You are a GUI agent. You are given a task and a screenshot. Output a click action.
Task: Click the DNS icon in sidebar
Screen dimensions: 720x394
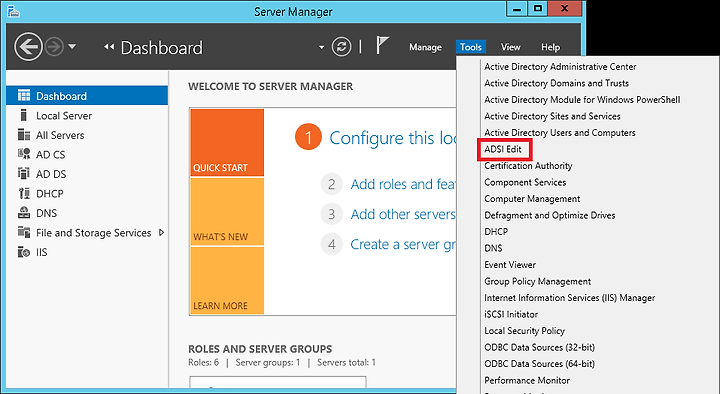pyautogui.click(x=24, y=213)
